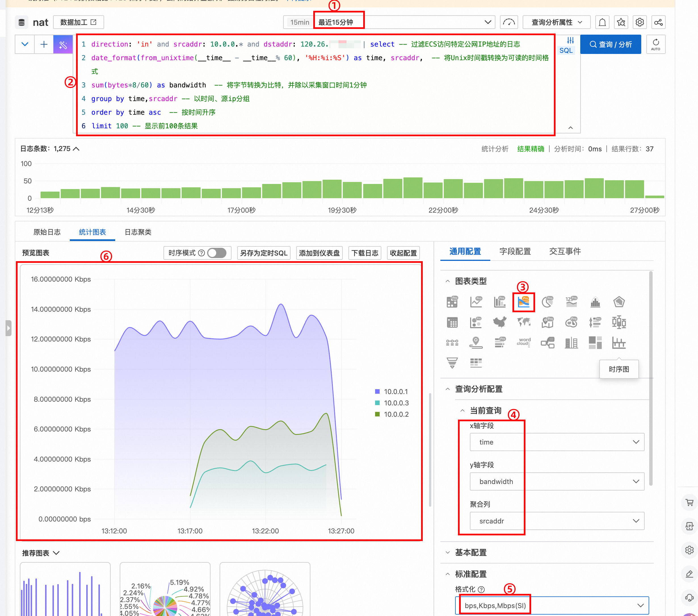Image resolution: width=698 pixels, height=616 pixels.
Task: Switch to the 通用配置 tab
Action: pos(465,252)
